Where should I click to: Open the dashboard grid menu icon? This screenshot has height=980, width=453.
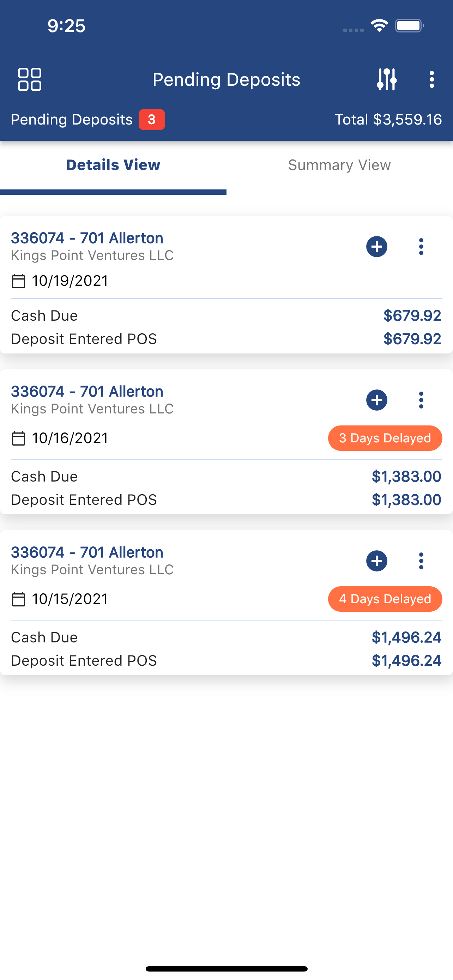(30, 79)
